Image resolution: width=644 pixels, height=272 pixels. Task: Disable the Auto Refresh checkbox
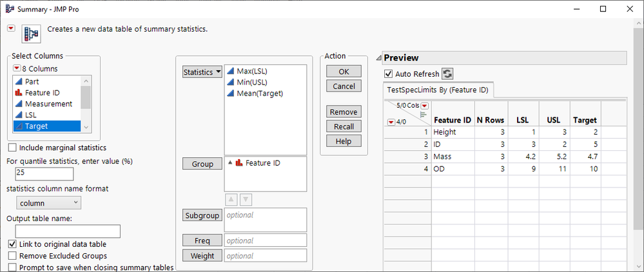(388, 74)
